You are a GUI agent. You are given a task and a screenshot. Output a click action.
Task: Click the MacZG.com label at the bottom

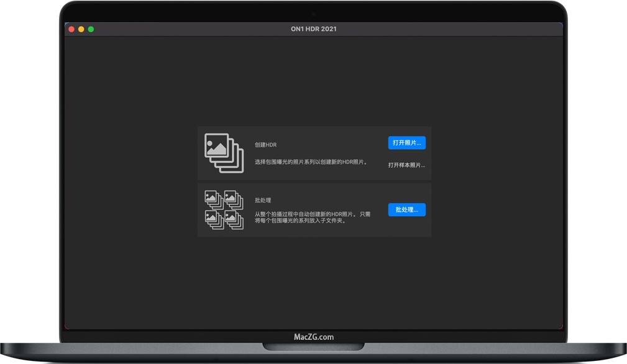click(314, 337)
